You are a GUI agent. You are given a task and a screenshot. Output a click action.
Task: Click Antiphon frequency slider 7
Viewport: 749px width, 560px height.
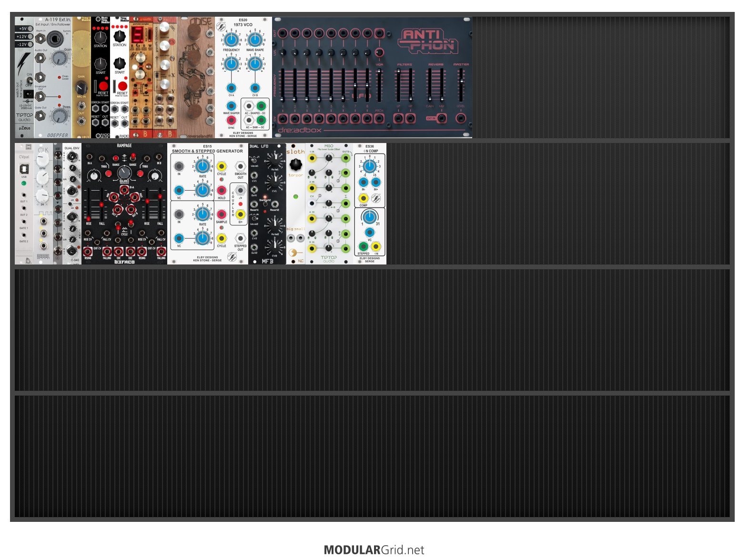355,85
